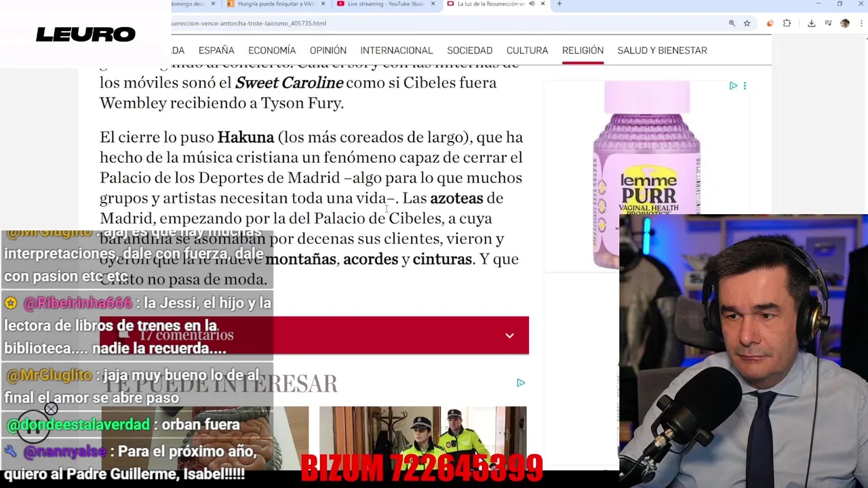Click the bold word 'azoteas'
This screenshot has height=488, width=868.
tap(456, 198)
